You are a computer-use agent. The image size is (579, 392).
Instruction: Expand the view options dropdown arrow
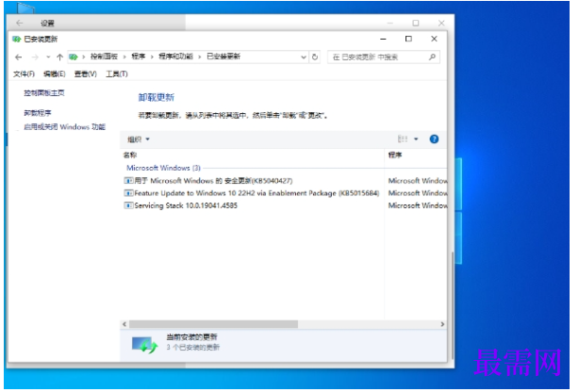coord(416,139)
